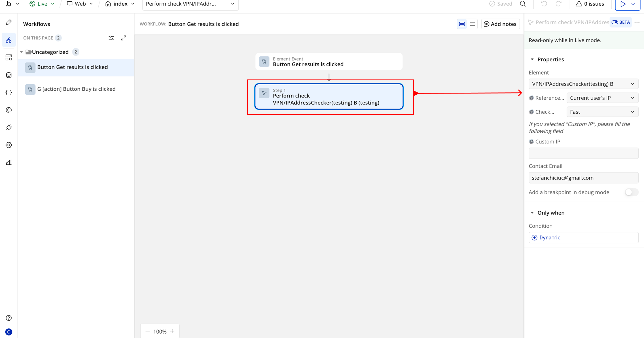Open the Backend workflows braces icon
The height and width of the screenshot is (338, 644).
[x=9, y=93]
